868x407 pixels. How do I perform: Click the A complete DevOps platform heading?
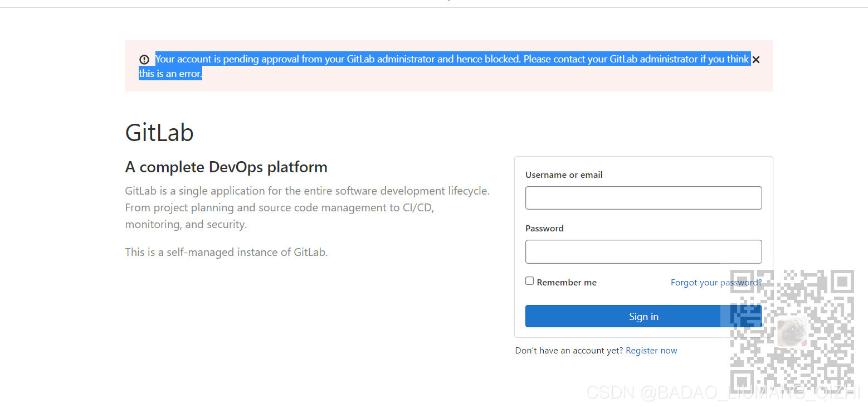226,167
